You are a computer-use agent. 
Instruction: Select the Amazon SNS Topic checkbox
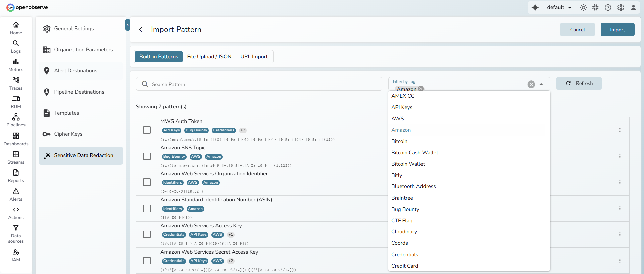click(x=147, y=156)
